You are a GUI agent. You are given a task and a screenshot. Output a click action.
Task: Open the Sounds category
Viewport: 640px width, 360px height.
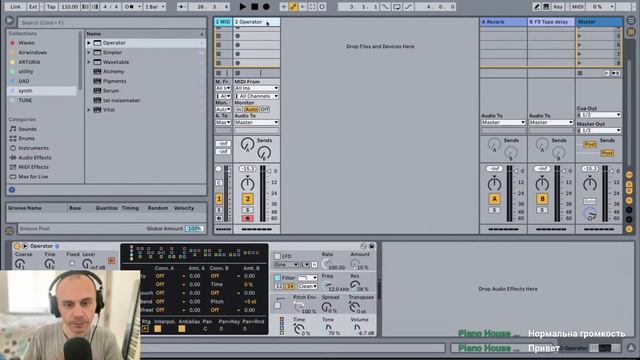(27, 129)
